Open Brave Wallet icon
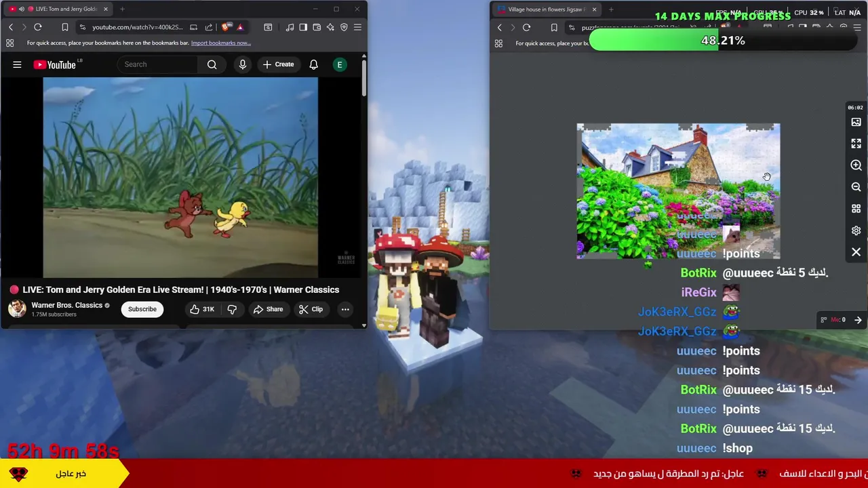The width and height of the screenshot is (868, 488). click(x=317, y=27)
